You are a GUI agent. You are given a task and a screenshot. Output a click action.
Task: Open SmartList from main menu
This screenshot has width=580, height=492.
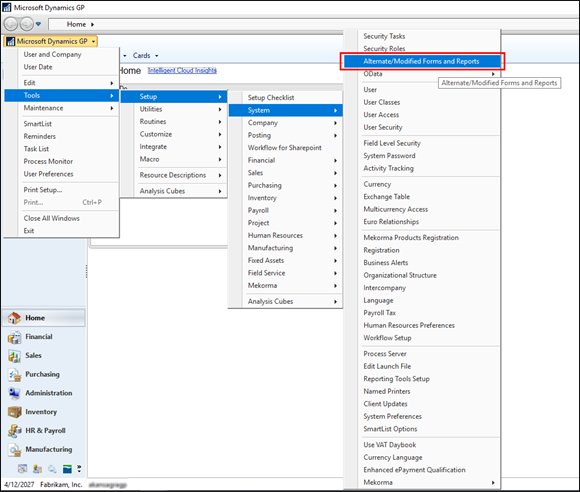pyautogui.click(x=62, y=124)
